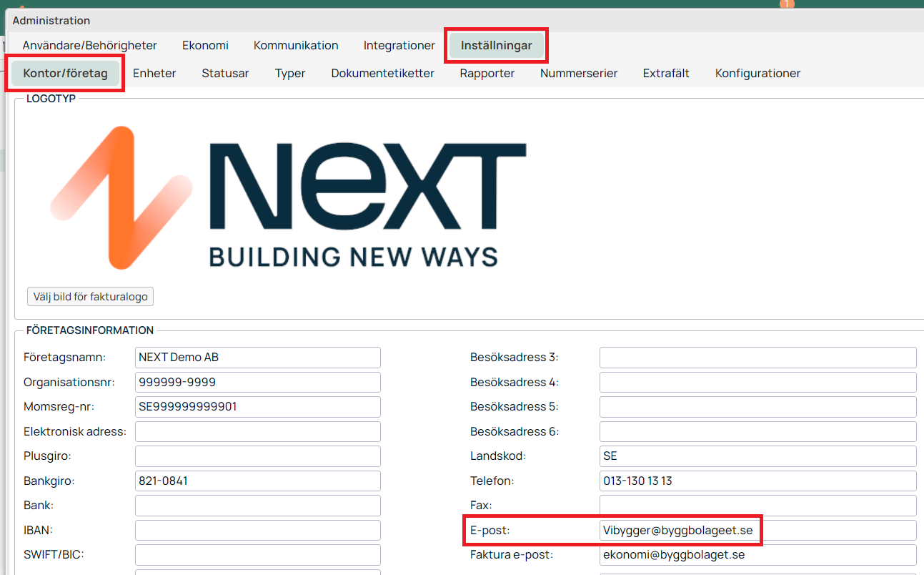
Task: Select the Plusgiro input field
Action: [258, 456]
